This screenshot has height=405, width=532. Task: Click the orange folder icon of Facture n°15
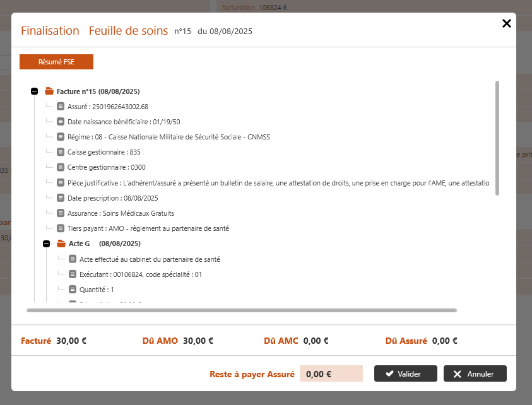click(49, 91)
